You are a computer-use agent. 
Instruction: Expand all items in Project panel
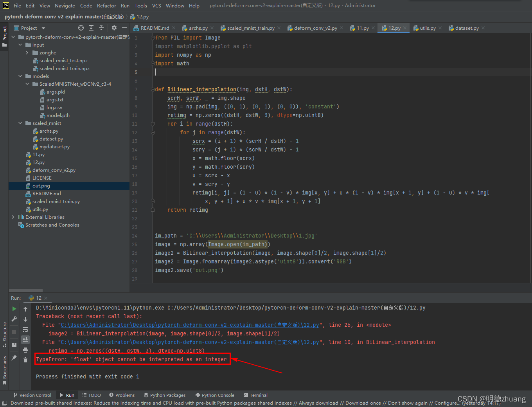pos(91,28)
